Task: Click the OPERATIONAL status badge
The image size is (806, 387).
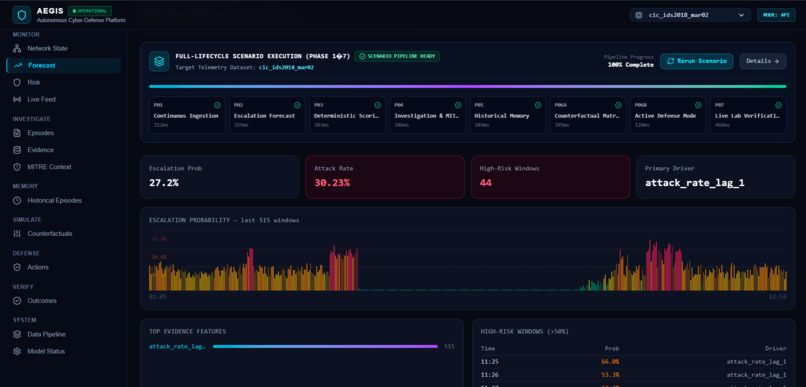Action: coord(90,11)
